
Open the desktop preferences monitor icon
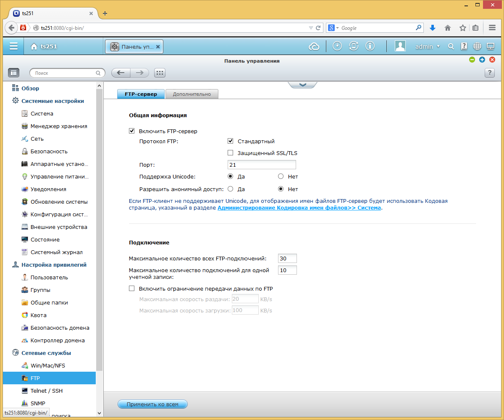coord(490,46)
